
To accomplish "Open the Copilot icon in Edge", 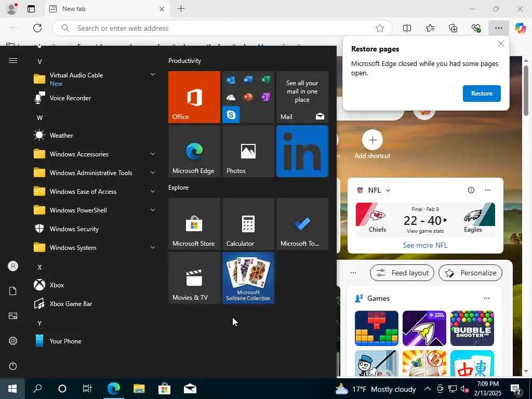I will [520, 28].
